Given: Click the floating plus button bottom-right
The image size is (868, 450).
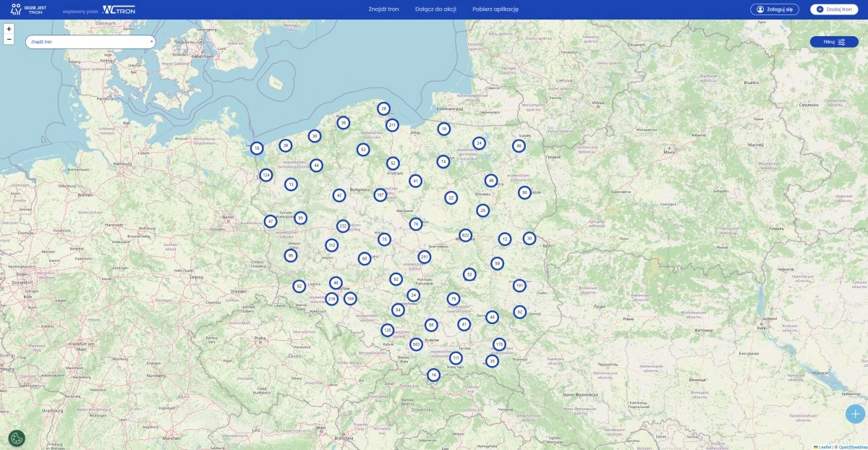Looking at the screenshot, I should 854,413.
